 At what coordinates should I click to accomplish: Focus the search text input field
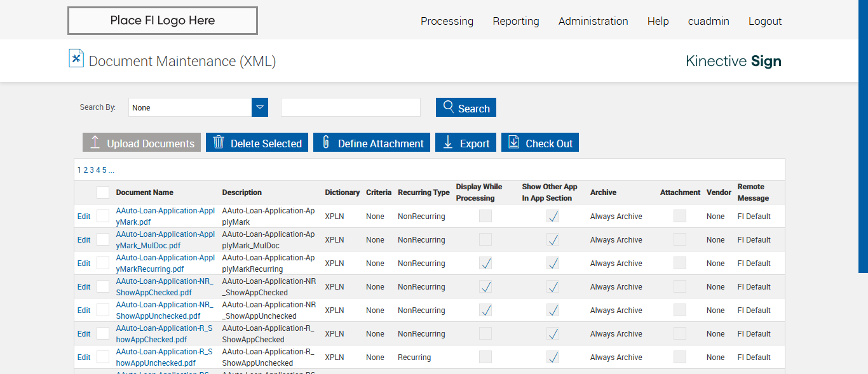[x=351, y=107]
